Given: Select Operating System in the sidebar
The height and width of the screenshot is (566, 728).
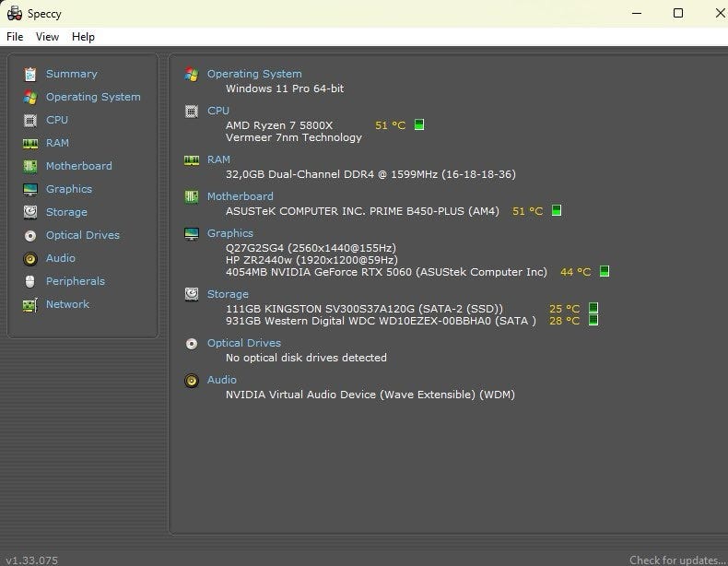Looking at the screenshot, I should [93, 97].
